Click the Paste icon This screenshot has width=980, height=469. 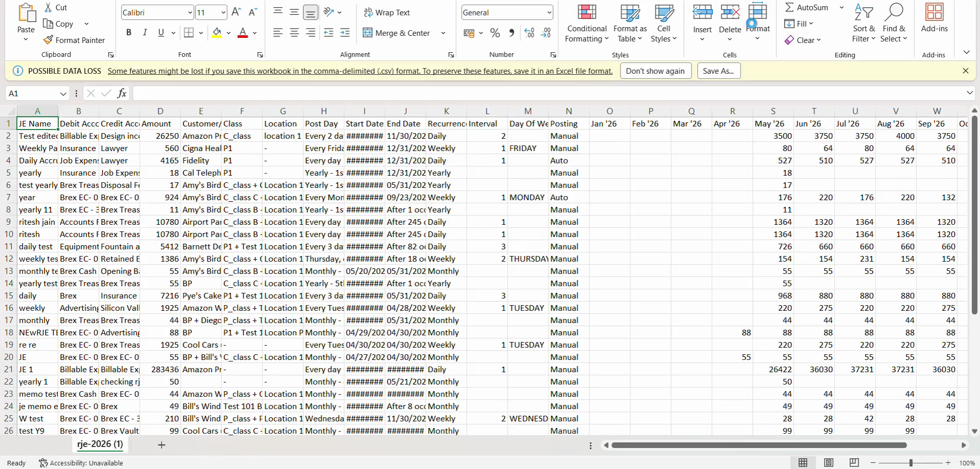point(26,13)
